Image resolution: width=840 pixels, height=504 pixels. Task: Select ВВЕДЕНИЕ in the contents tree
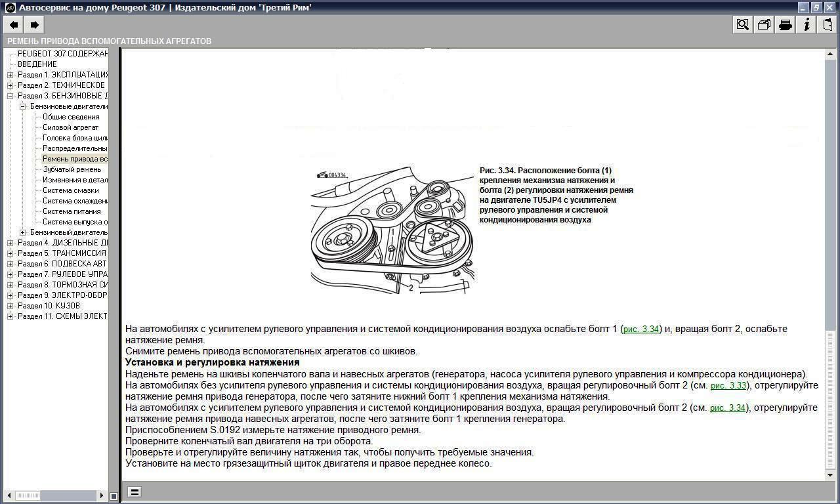pos(37,64)
